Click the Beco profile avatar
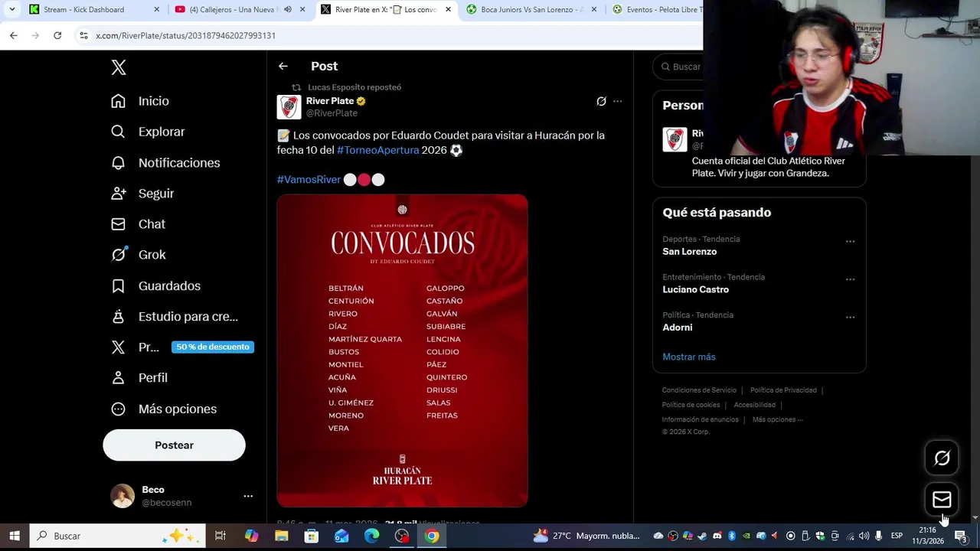This screenshot has width=980, height=551. coord(122,496)
